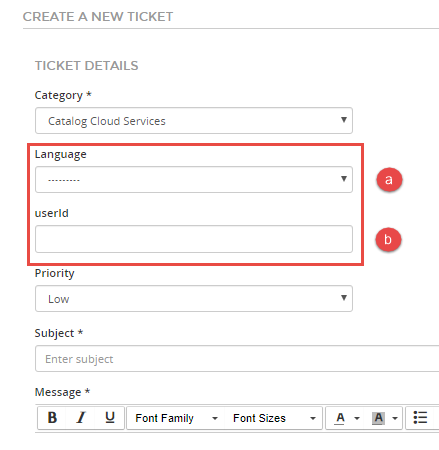Toggle bold formatting in message editor
The height and width of the screenshot is (450, 439).
coord(52,418)
